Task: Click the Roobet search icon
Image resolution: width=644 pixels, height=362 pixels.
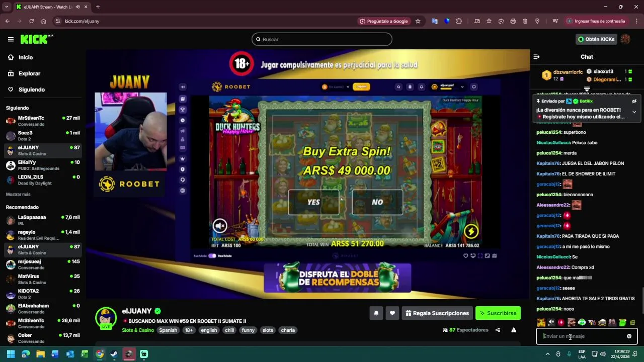Action: click(x=398, y=87)
